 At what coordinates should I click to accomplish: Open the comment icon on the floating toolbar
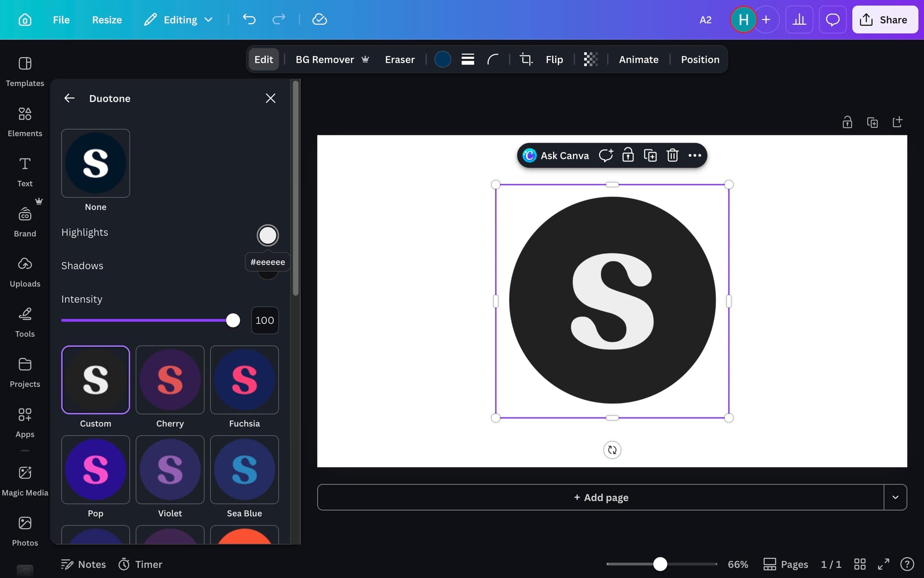pos(605,155)
